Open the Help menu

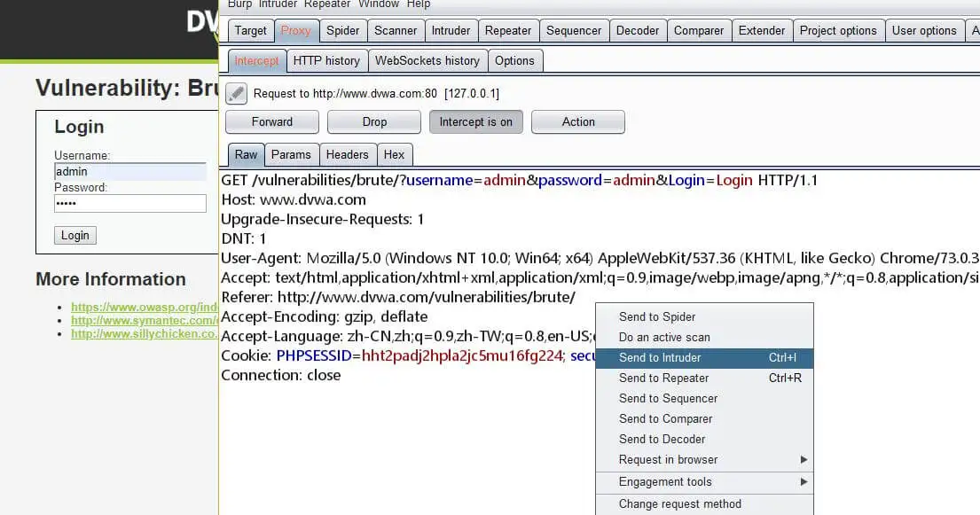(x=419, y=4)
